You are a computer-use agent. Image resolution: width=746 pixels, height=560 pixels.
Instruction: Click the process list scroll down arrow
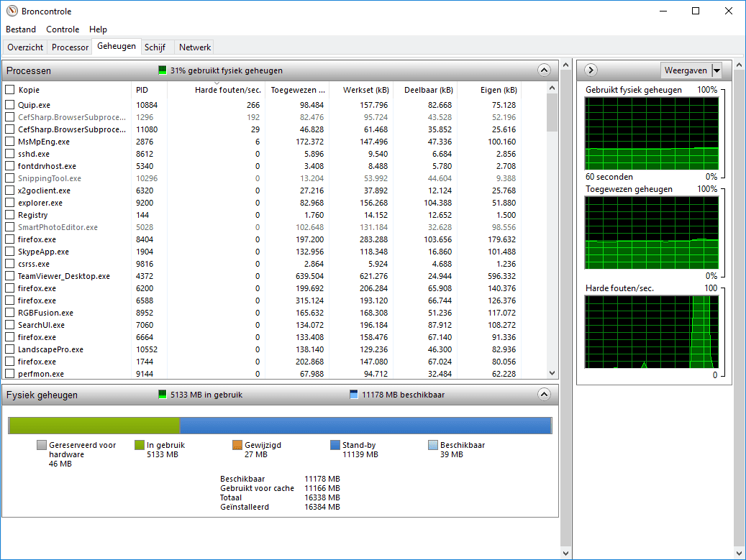552,373
